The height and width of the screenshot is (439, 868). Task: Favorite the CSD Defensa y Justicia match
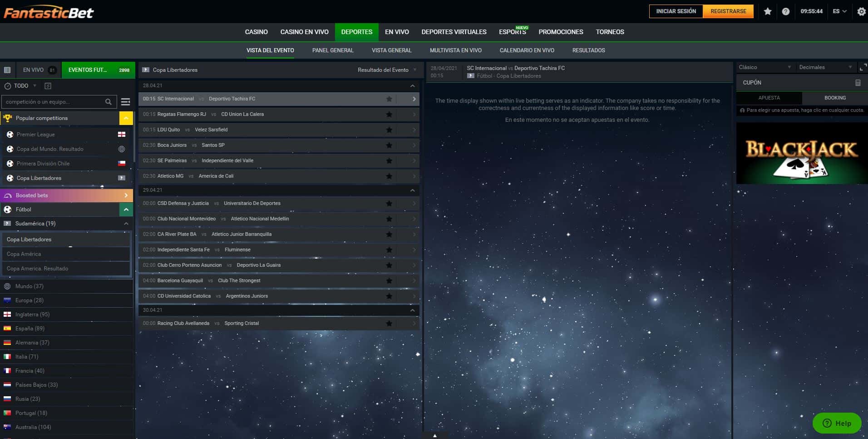coord(389,204)
